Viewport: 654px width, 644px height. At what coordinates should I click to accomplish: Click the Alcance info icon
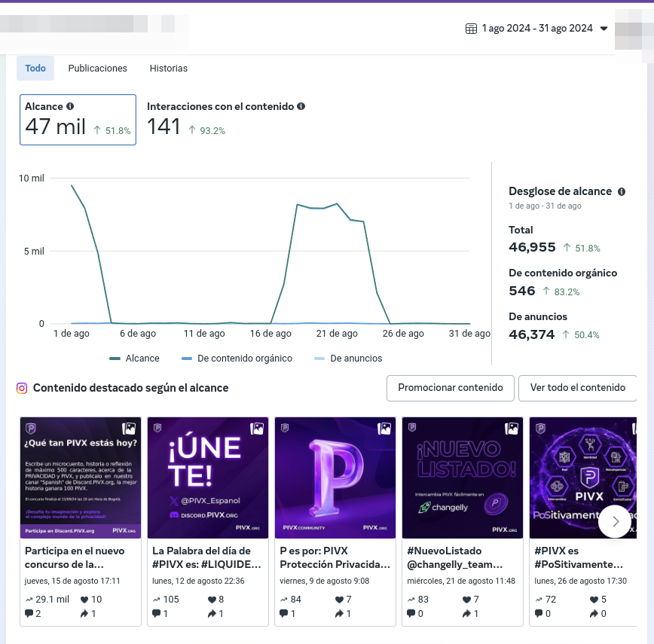70,106
